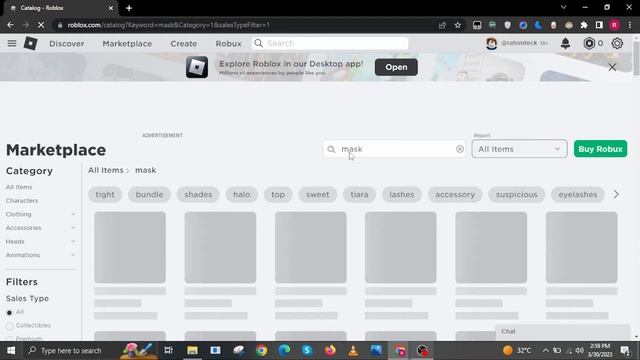Open the Chat panel
Image resolution: width=640 pixels, height=360 pixels.
pos(562,331)
